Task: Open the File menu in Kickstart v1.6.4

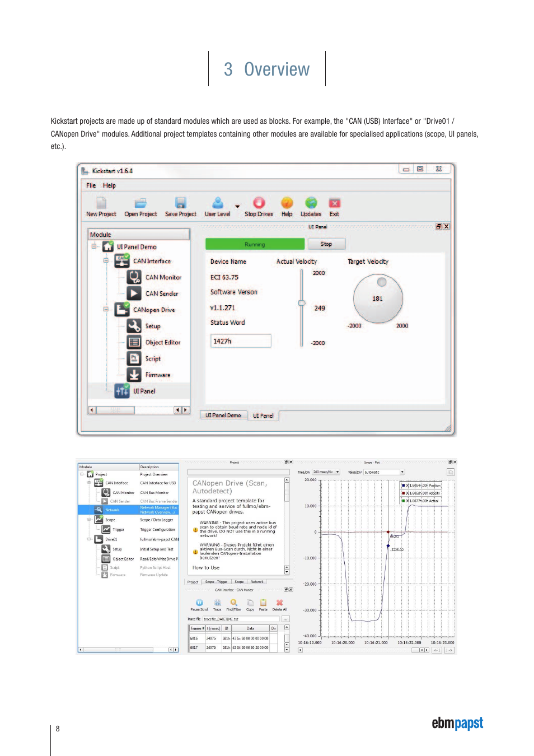Action: (91, 185)
